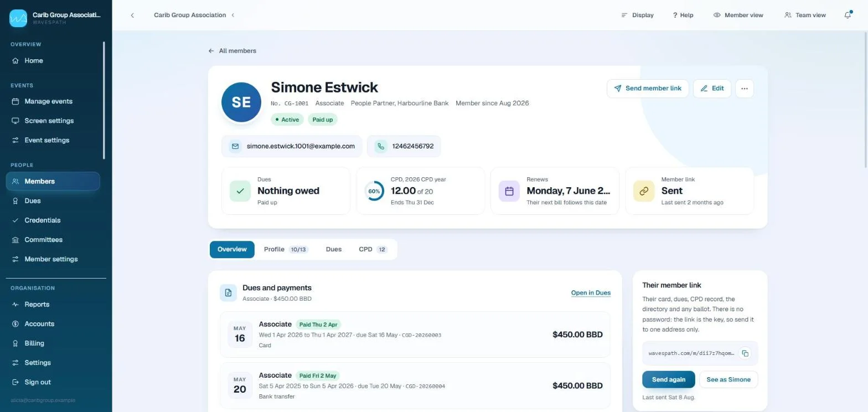Click the SE avatar of Simone Estwick
868x412 pixels.
pos(241,102)
